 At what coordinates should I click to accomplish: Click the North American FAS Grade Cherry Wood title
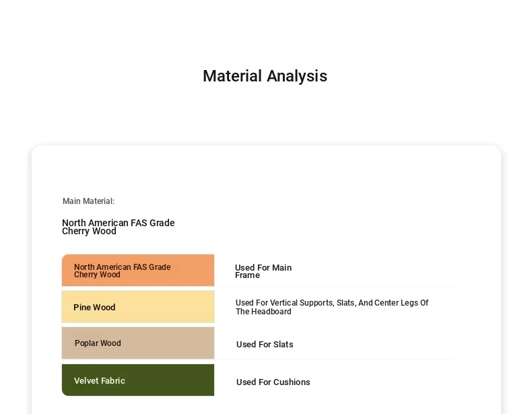119,227
